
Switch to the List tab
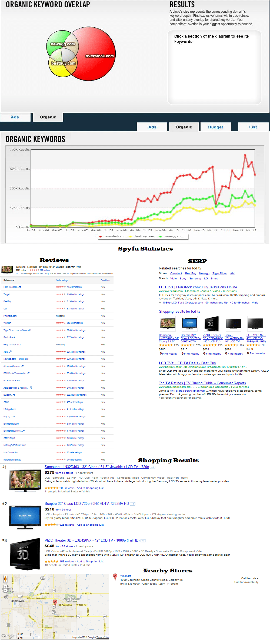pos(253,127)
